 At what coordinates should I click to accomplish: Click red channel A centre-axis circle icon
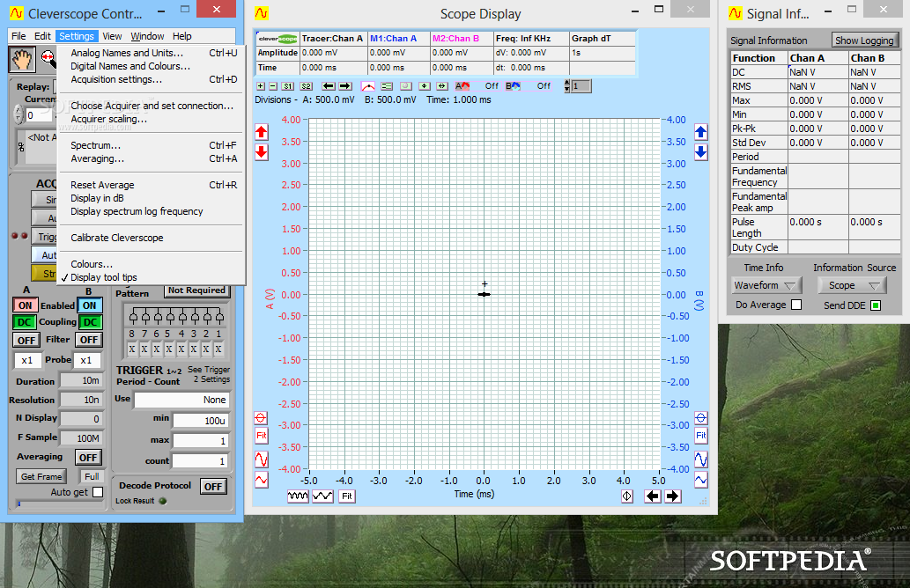coord(261,418)
